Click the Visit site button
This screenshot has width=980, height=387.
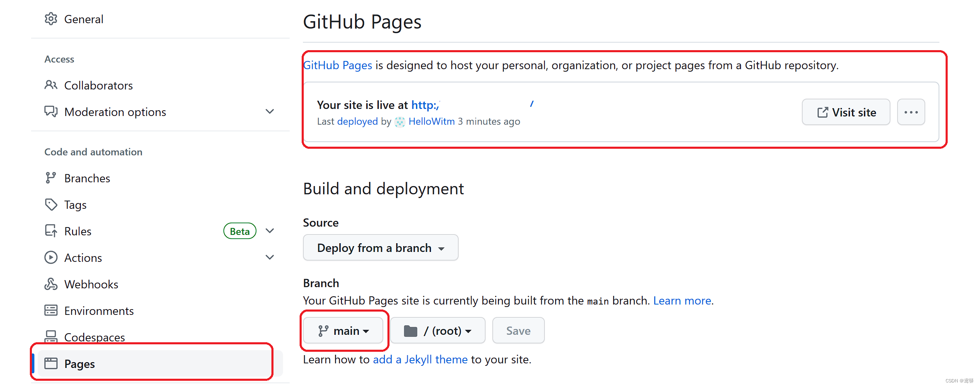point(846,112)
